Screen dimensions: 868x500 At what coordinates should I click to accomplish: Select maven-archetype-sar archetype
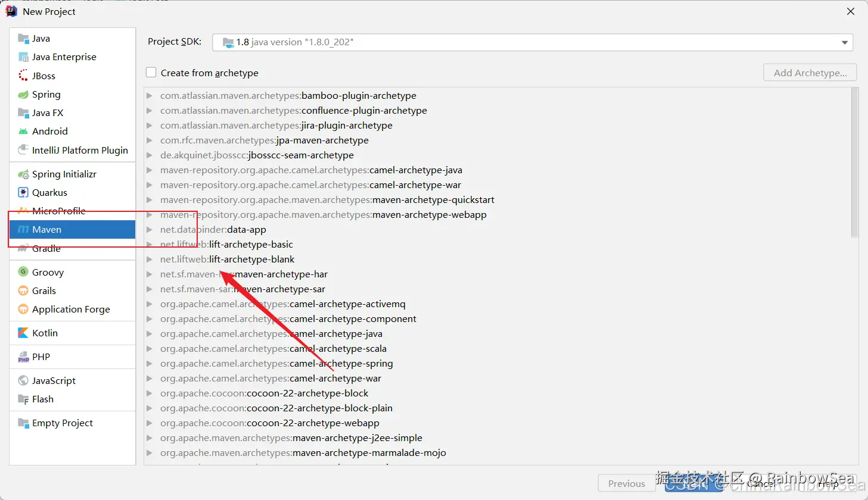pos(243,289)
